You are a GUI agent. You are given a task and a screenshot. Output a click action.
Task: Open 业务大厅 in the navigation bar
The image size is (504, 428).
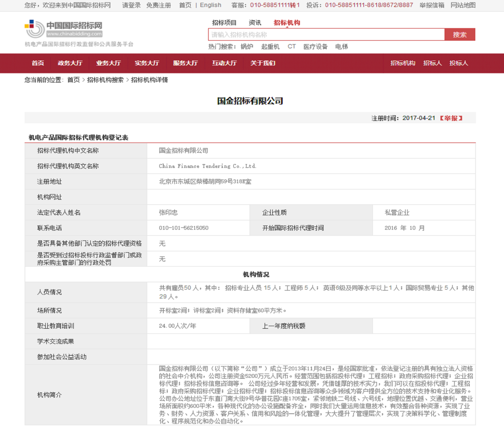[x=108, y=63]
